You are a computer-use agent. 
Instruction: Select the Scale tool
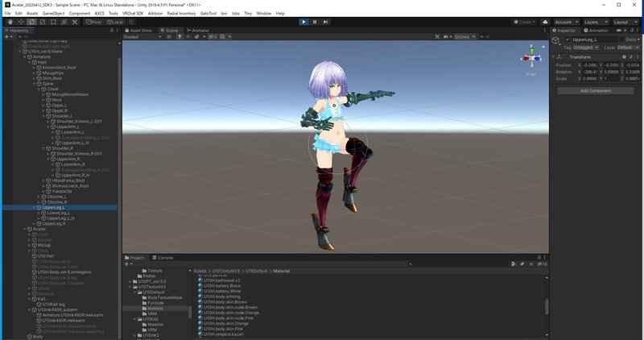tap(43, 22)
